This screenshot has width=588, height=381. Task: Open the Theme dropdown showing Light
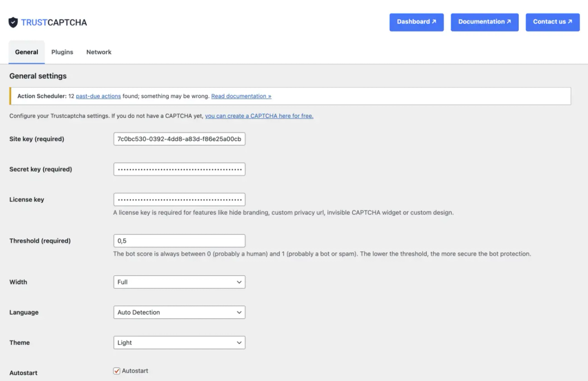179,342
